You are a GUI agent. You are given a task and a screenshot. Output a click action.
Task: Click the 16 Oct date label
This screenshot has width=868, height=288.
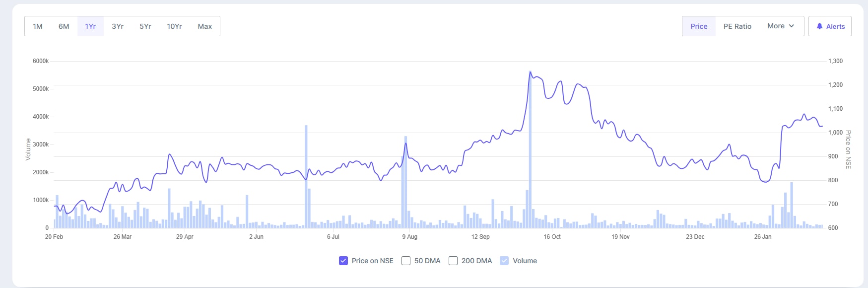(x=552, y=237)
